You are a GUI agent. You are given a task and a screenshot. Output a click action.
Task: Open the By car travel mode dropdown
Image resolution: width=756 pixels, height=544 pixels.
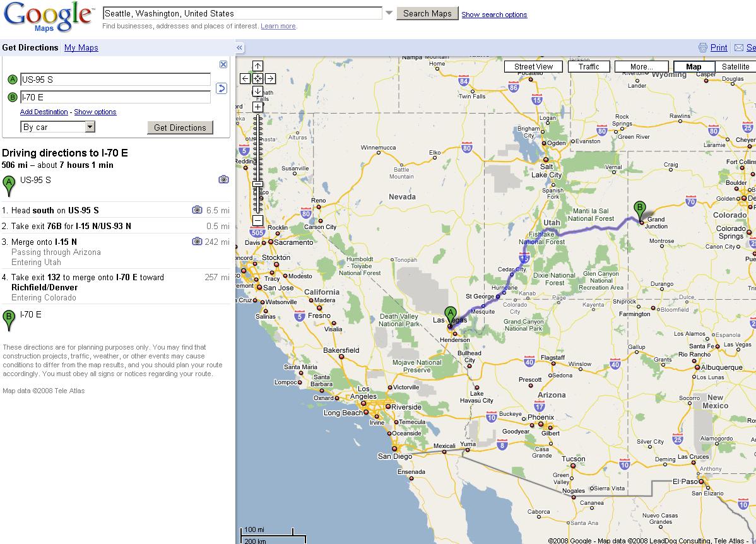(90, 127)
